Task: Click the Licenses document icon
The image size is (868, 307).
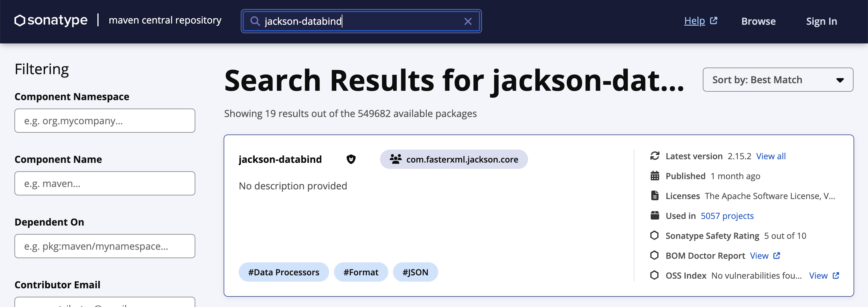Action: tap(654, 195)
